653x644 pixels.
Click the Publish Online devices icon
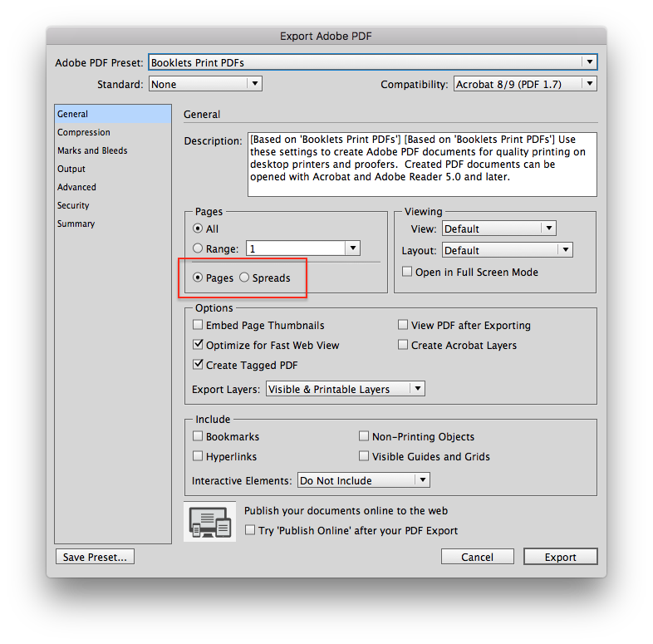pyautogui.click(x=210, y=521)
